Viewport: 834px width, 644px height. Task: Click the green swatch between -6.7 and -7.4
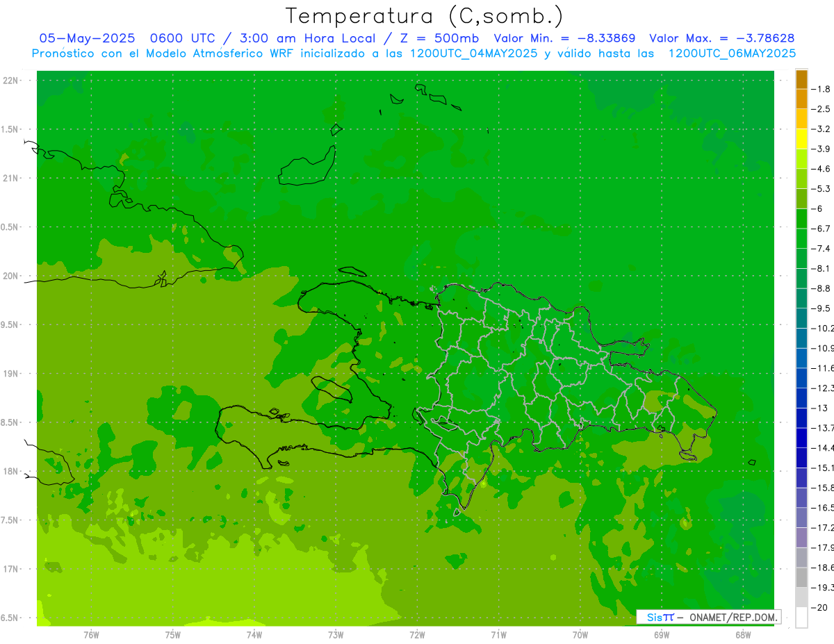click(x=801, y=238)
